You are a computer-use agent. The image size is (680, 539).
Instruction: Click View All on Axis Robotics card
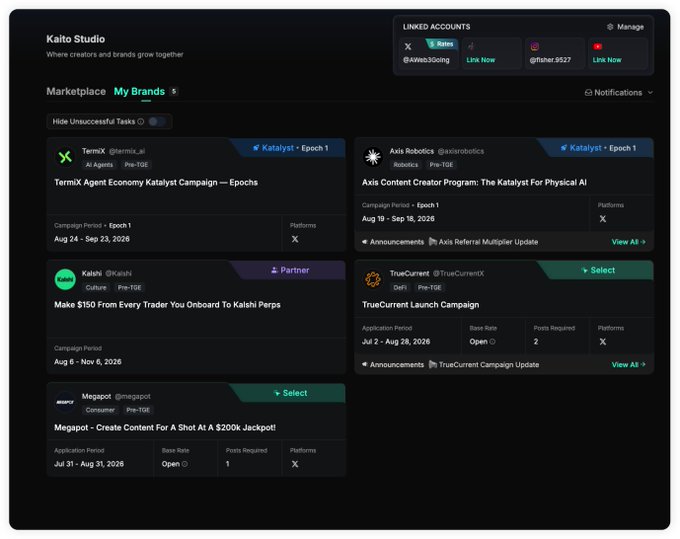click(x=628, y=242)
